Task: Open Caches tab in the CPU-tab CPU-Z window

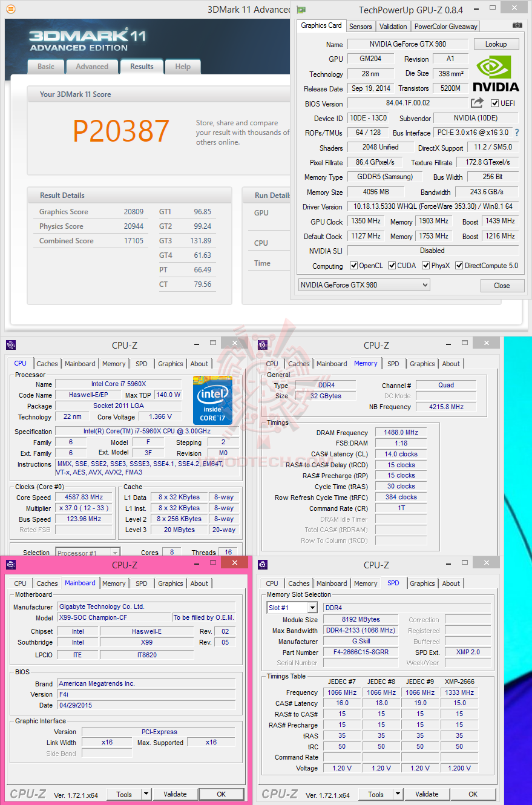Action: pos(47,364)
